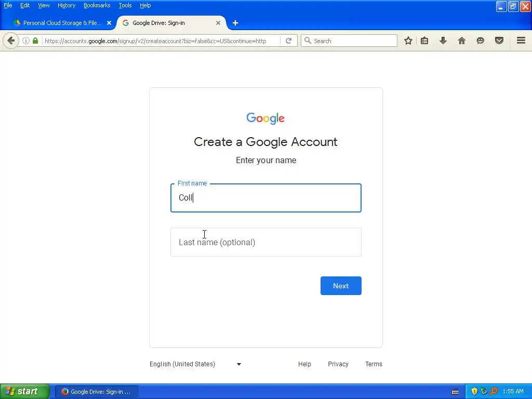Click the 1:55 AM system clock
532x399 pixels.
pyautogui.click(x=513, y=391)
